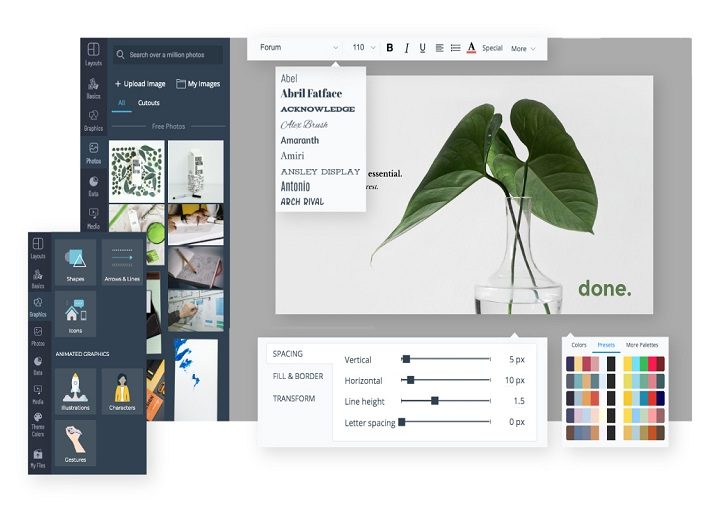
Task: Open My Files in the sidebar
Action: pyautogui.click(x=38, y=458)
